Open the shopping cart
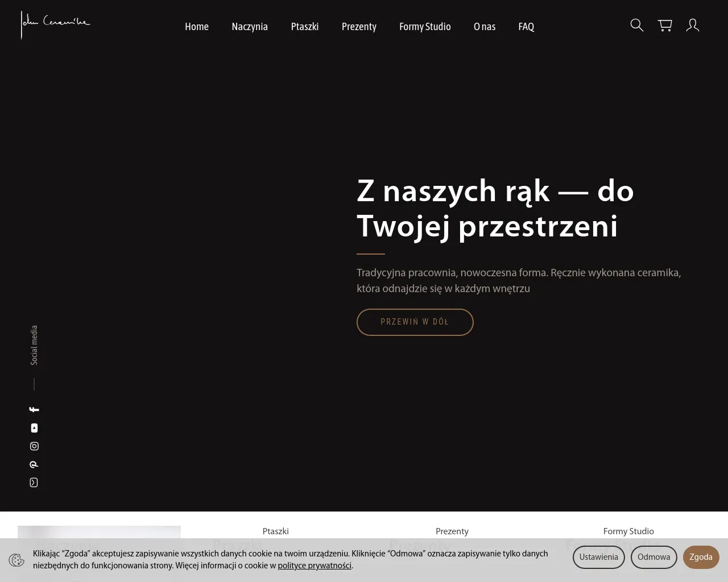This screenshot has width=728, height=582. [665, 25]
